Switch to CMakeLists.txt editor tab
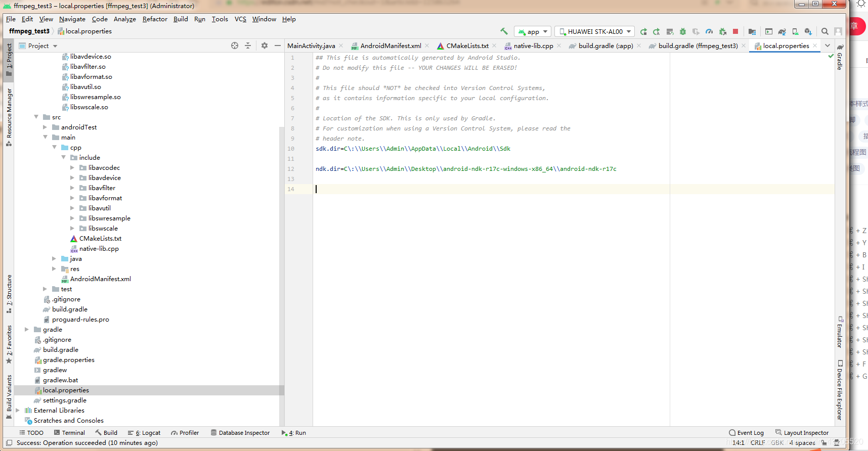The width and height of the screenshot is (868, 451). (467, 46)
